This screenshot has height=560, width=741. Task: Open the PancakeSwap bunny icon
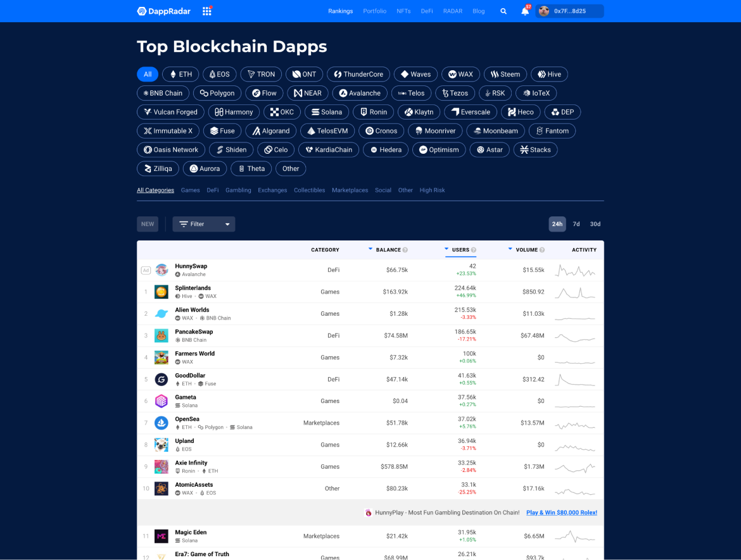(x=161, y=336)
